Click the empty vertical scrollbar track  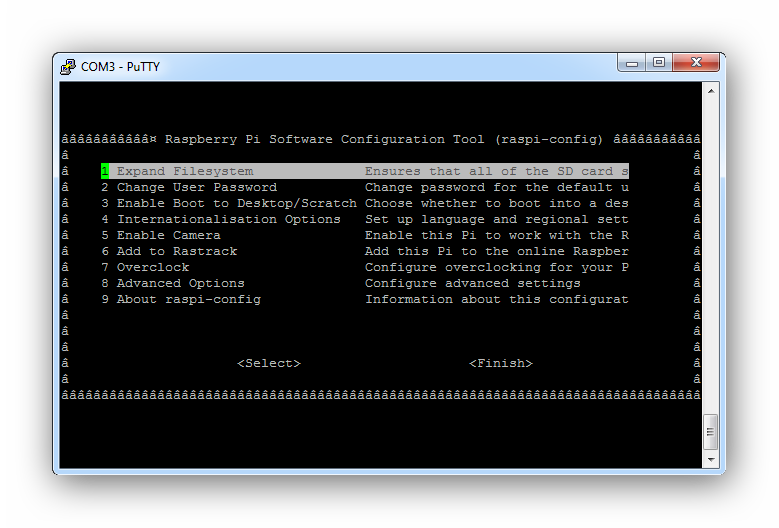coord(711,250)
